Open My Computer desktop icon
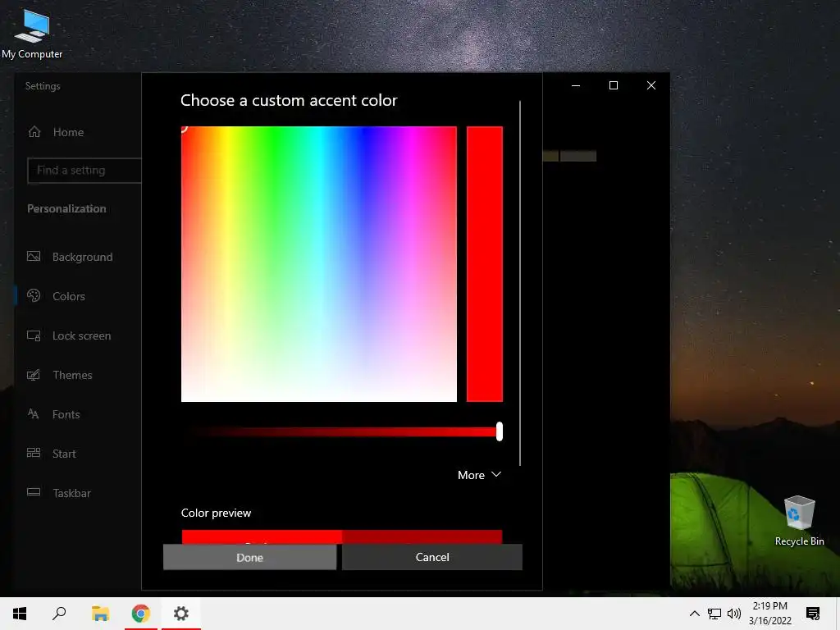Screen dimensions: 840x630 [32, 34]
